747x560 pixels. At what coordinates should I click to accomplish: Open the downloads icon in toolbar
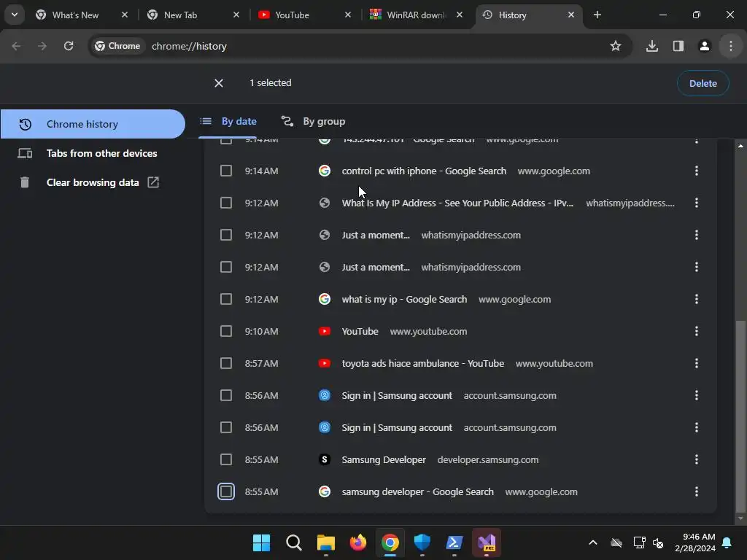tap(651, 46)
